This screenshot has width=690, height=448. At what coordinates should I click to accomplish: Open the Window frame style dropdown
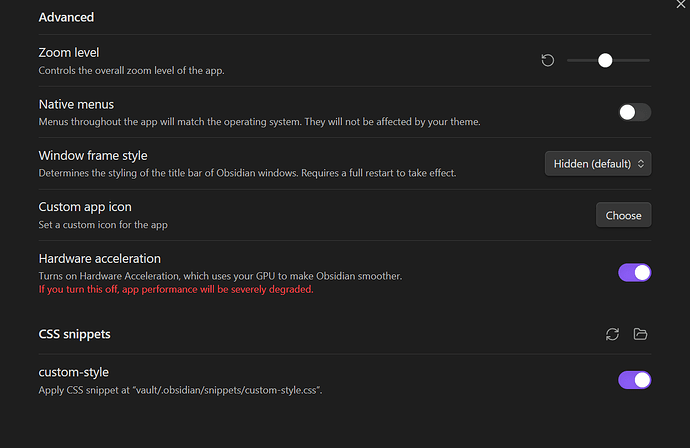point(598,164)
